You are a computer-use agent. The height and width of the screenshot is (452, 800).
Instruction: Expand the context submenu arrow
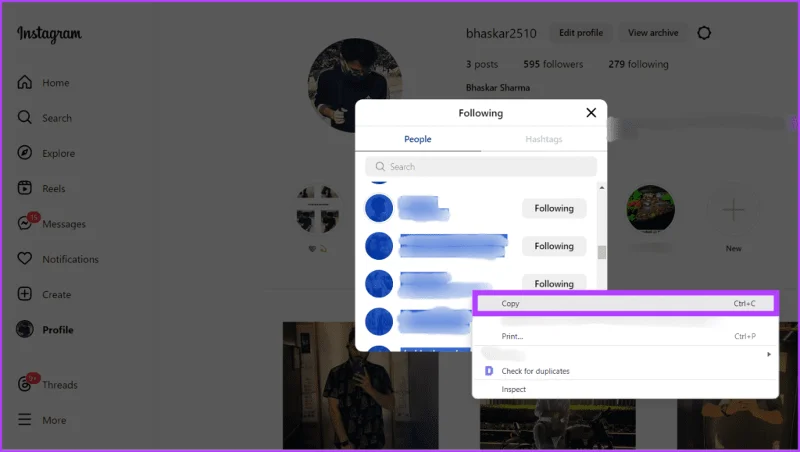coord(769,354)
